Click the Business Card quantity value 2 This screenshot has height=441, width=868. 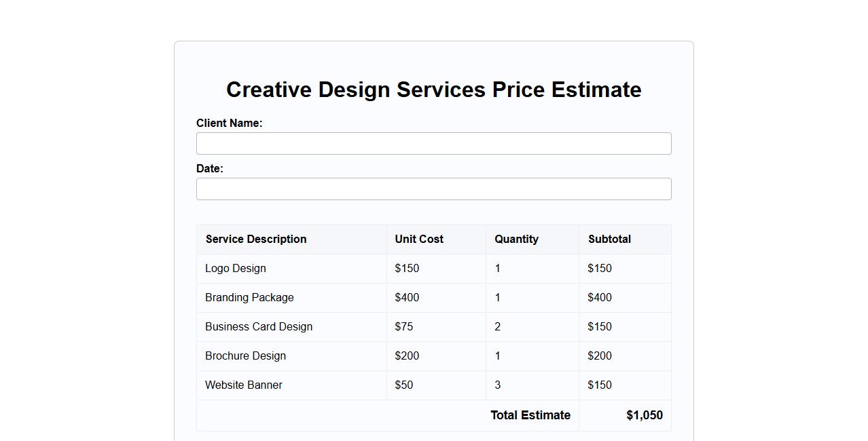click(x=498, y=327)
